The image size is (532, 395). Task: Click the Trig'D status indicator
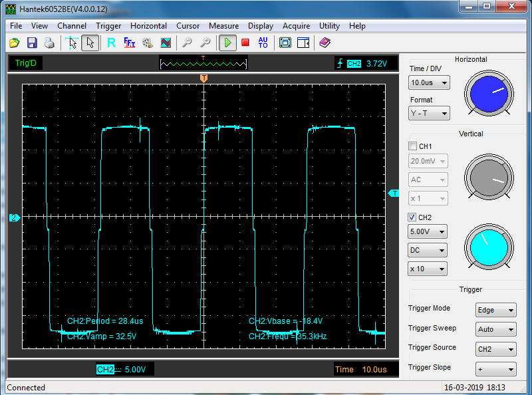pyautogui.click(x=26, y=63)
